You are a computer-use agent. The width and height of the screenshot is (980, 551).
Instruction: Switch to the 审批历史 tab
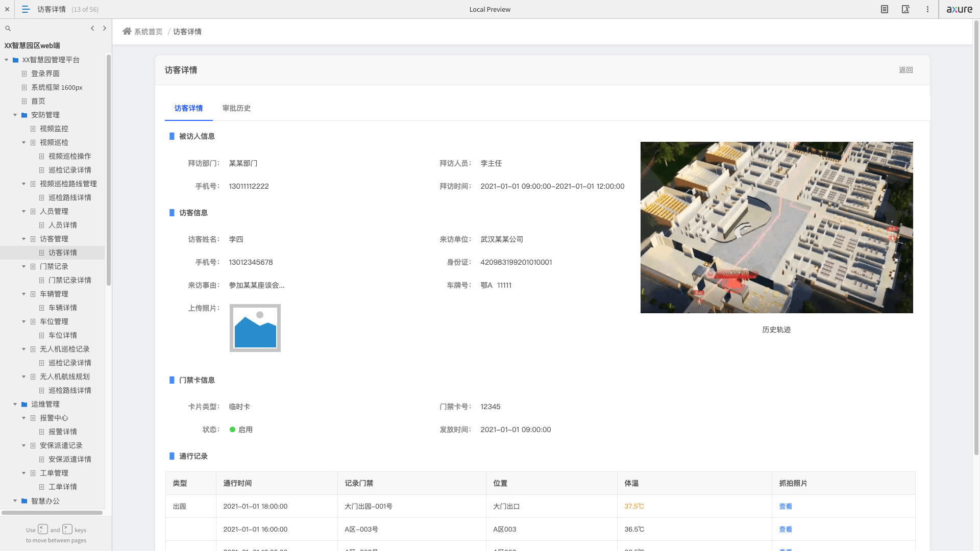236,108
